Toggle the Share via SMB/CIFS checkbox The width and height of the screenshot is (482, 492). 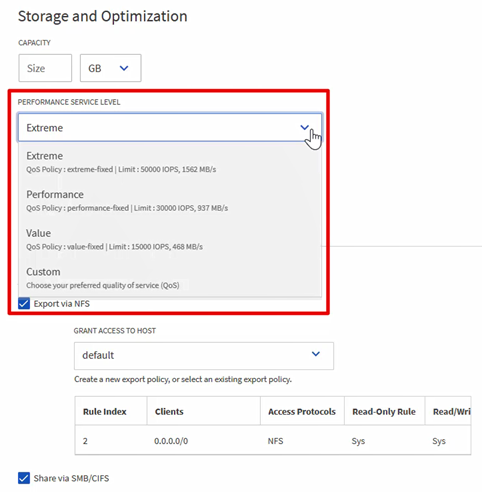(x=24, y=478)
